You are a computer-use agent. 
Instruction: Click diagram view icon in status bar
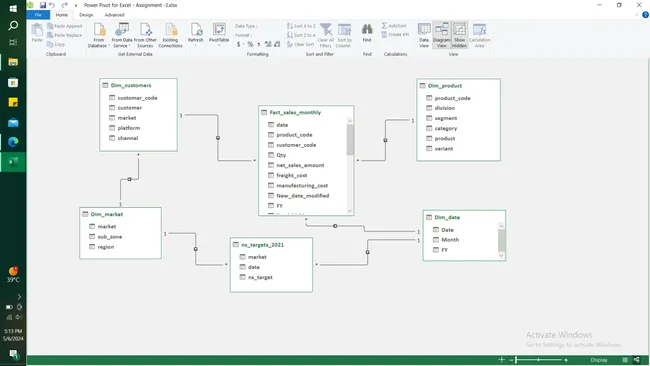(637, 360)
